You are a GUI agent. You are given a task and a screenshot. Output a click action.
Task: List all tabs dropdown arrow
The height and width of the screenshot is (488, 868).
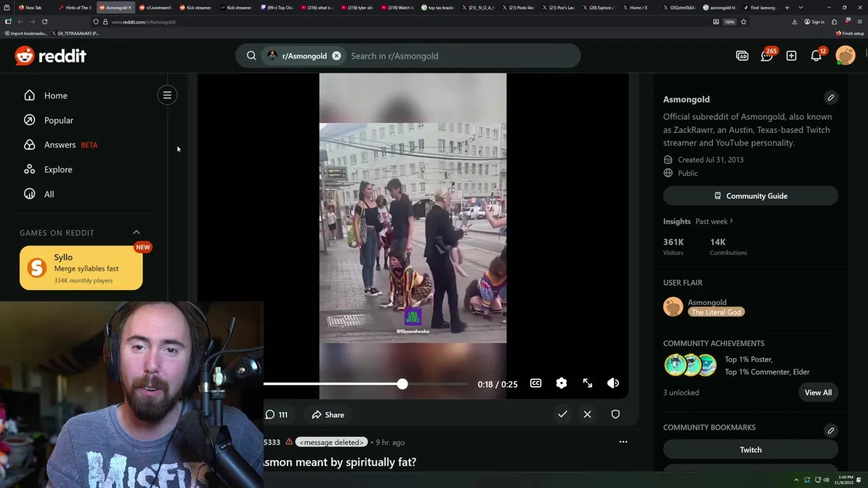(x=801, y=7)
